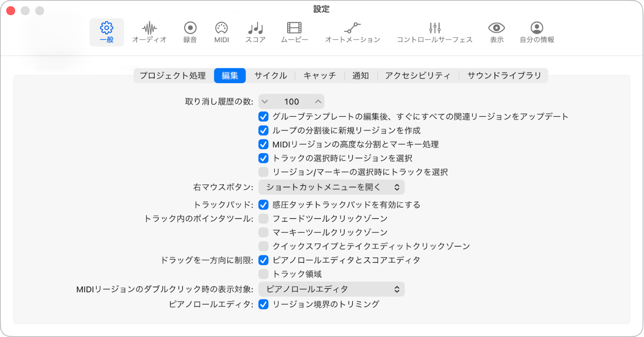Open the 一般 gear settings pane
The width and height of the screenshot is (644, 337).
(x=106, y=32)
